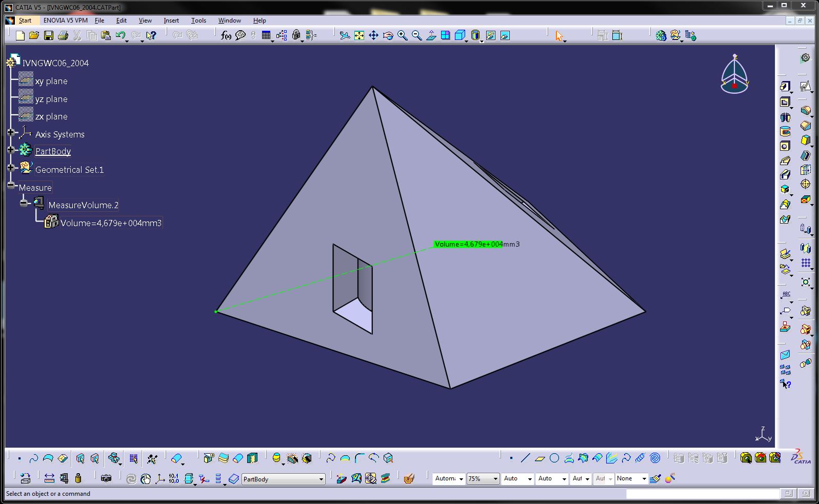Click the Undo arrow icon
The height and width of the screenshot is (504, 819).
pyautogui.click(x=121, y=35)
